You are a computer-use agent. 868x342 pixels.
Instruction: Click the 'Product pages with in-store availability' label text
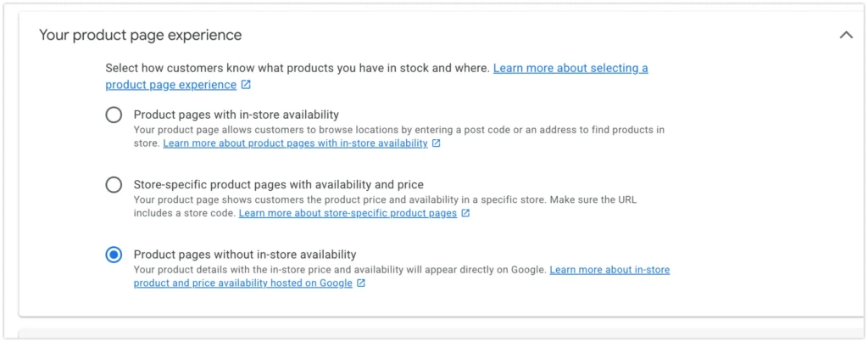pyautogui.click(x=236, y=115)
